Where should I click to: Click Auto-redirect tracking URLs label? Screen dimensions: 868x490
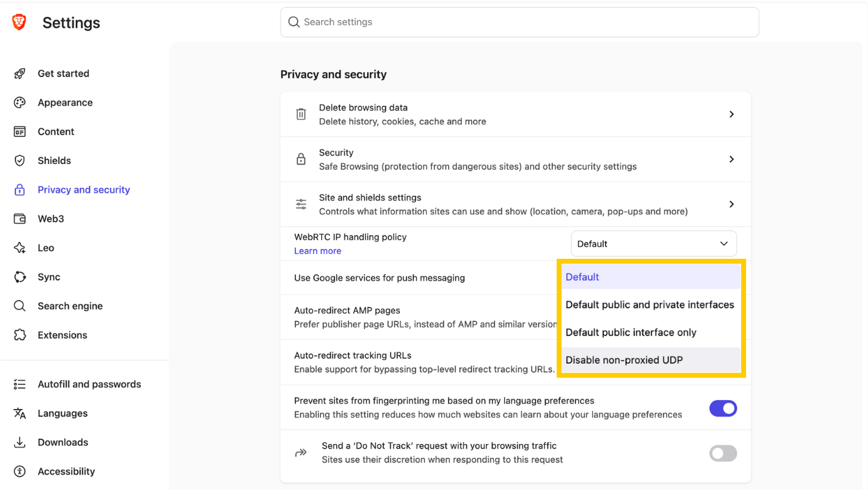coord(353,355)
